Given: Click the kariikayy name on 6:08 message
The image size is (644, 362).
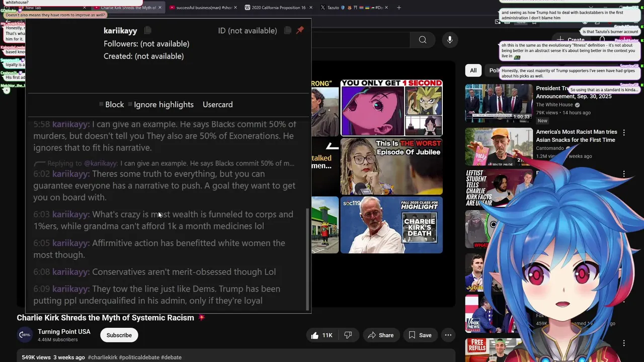Looking at the screenshot, I should coord(71,272).
